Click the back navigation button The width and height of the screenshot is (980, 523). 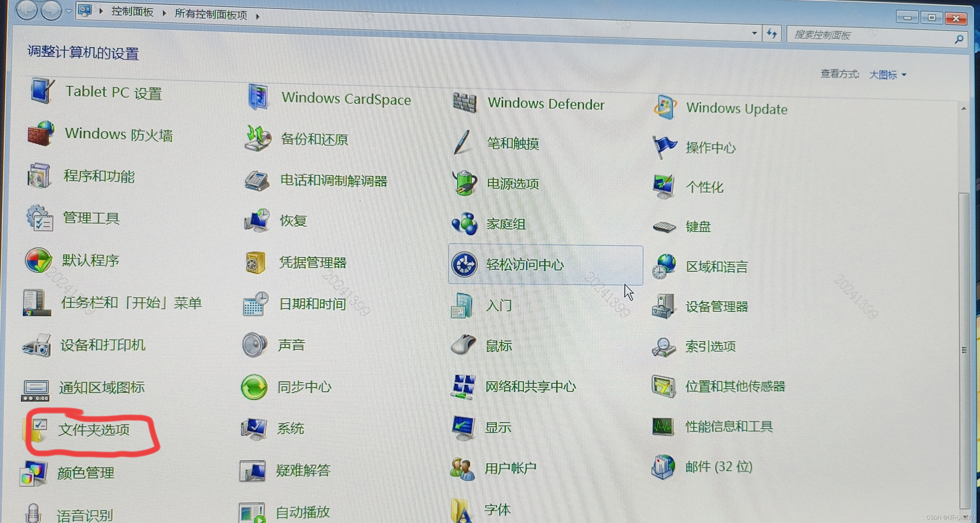coord(27,10)
